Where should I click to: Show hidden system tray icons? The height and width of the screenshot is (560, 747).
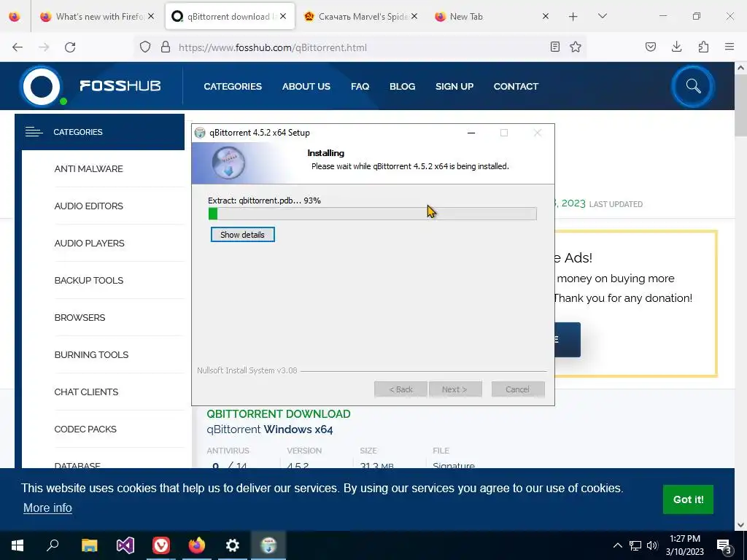(617, 545)
